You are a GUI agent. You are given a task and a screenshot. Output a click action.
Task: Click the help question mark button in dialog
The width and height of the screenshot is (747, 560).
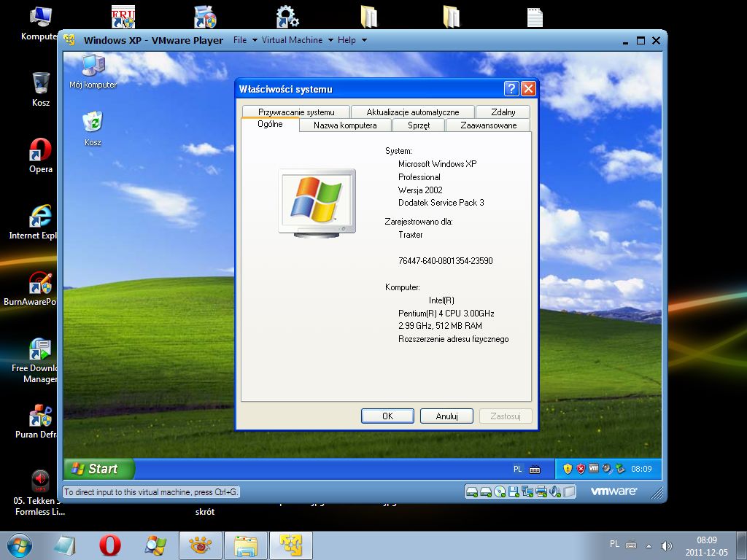[x=511, y=88]
